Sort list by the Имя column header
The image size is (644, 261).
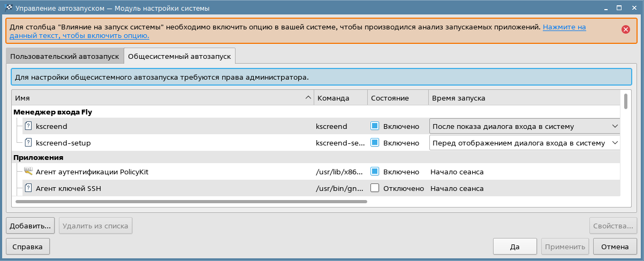point(161,98)
